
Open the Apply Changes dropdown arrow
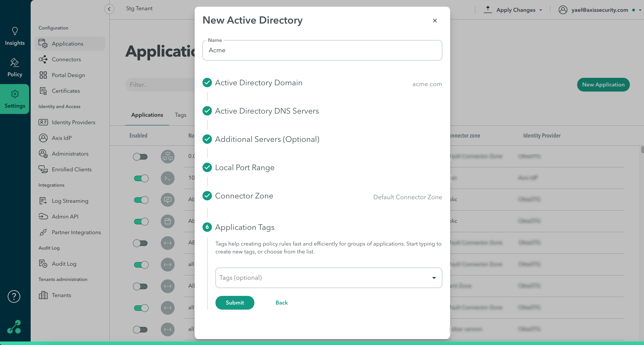(x=541, y=10)
